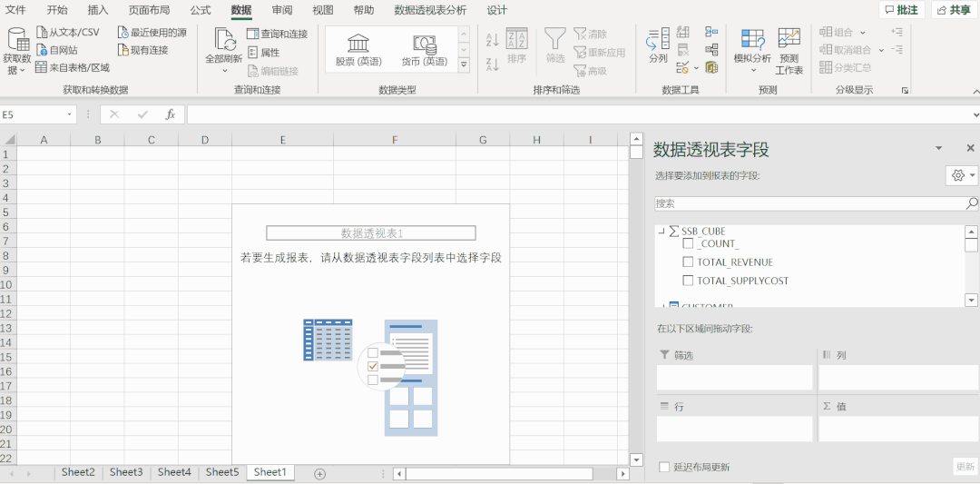Open the Comments (批注) button
The image size is (980, 484).
[x=902, y=10]
